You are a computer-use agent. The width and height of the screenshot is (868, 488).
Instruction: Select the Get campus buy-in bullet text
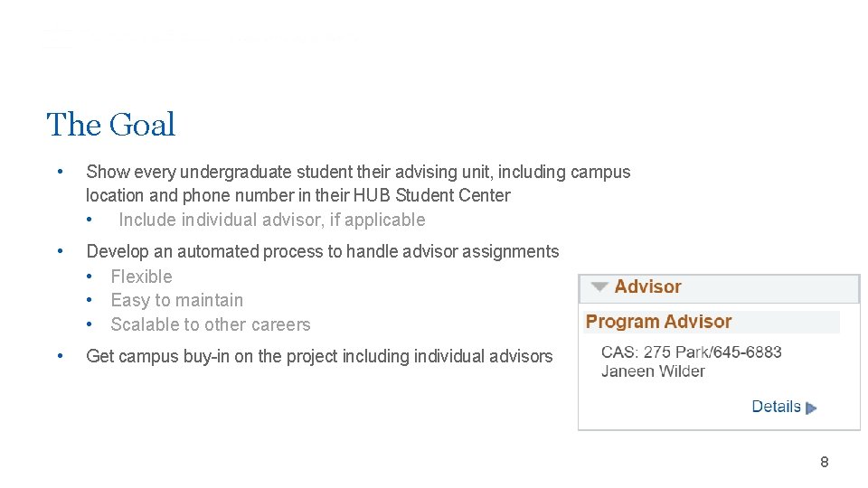click(319, 356)
